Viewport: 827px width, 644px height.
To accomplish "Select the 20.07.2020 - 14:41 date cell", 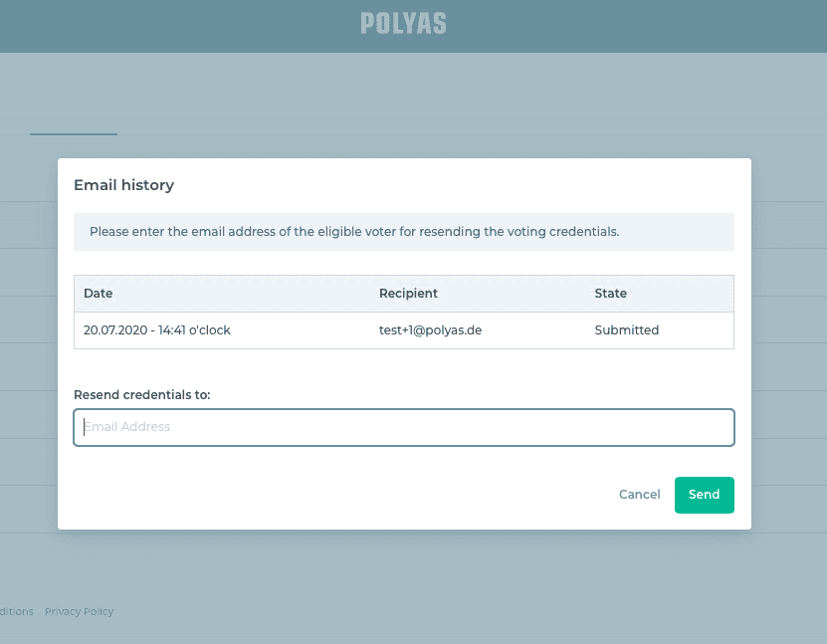I will click(x=156, y=330).
